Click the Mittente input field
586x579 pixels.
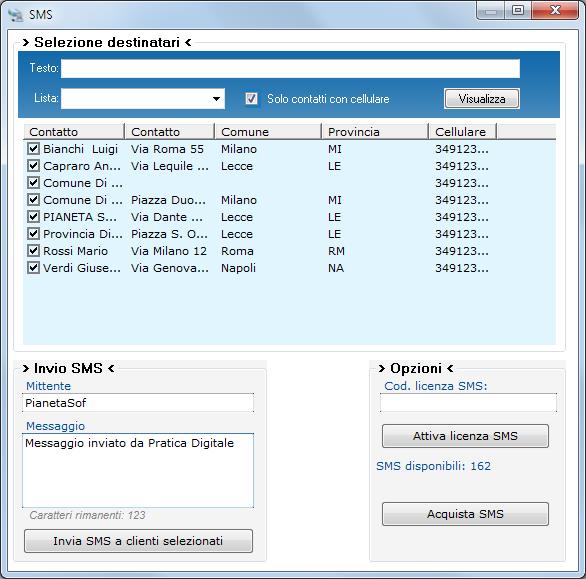tap(138, 403)
